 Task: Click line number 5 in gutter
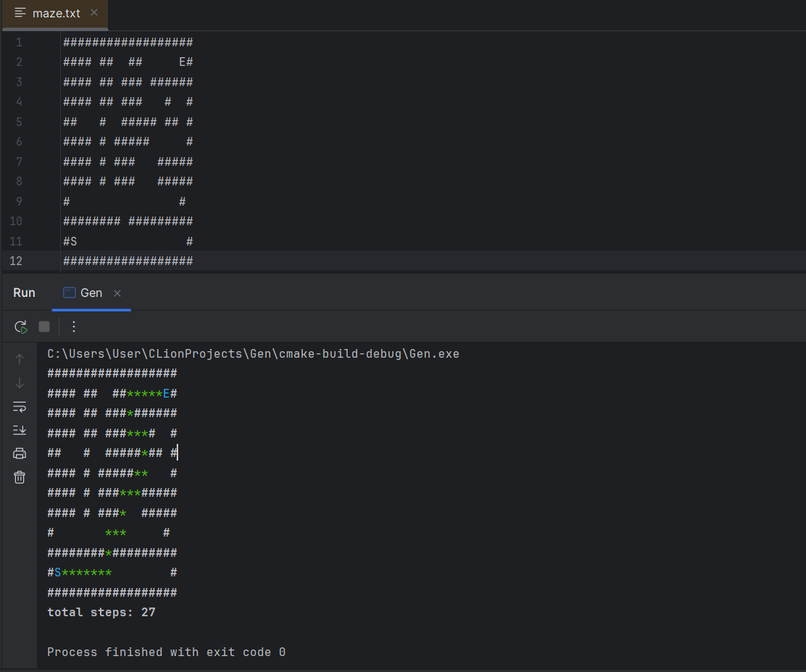19,122
